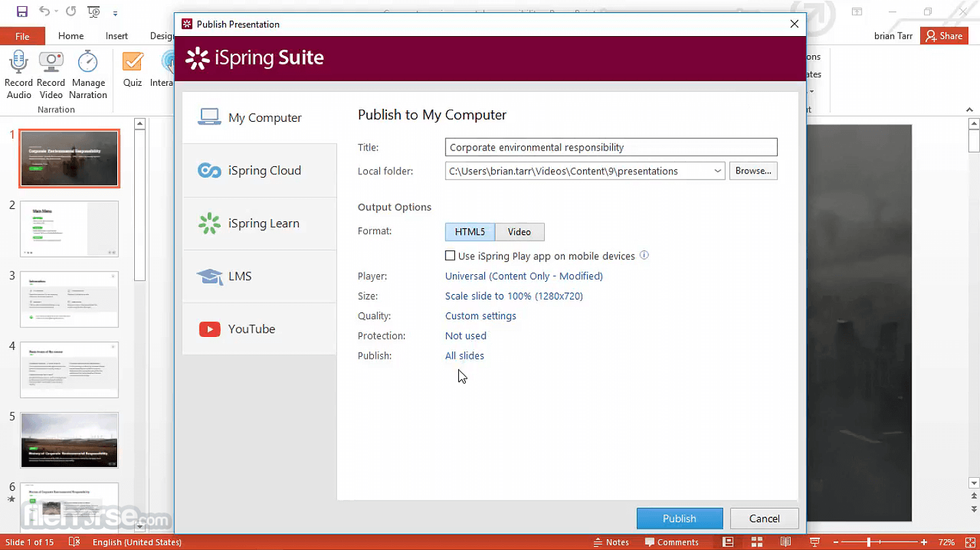Select slide 4 thumbnail
This screenshot has width=980, height=550.
click(69, 370)
